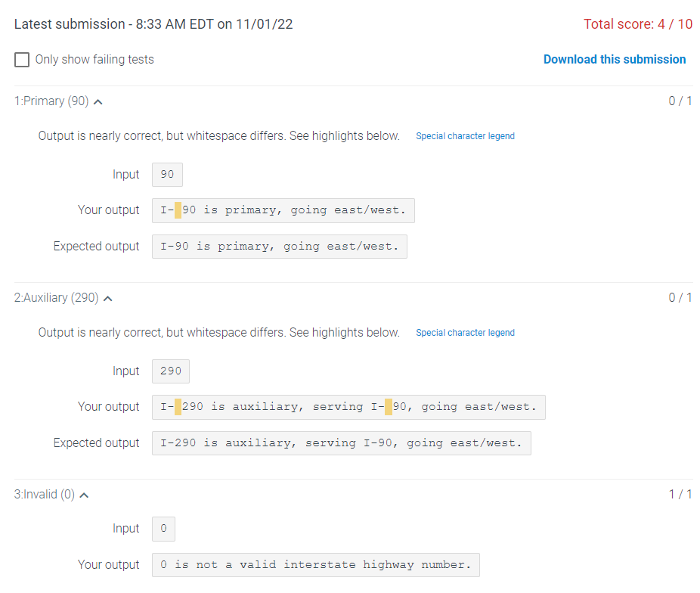Collapse the 3:Invalid (0) test chevron

point(84,495)
